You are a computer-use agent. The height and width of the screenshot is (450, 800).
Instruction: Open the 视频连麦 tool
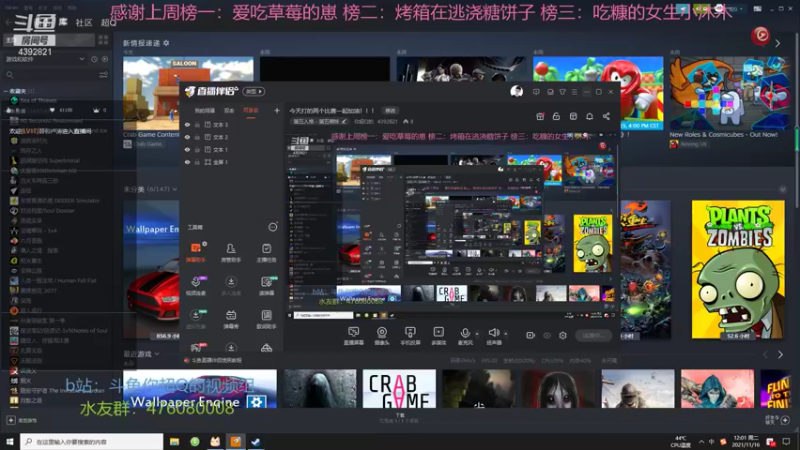click(x=195, y=286)
